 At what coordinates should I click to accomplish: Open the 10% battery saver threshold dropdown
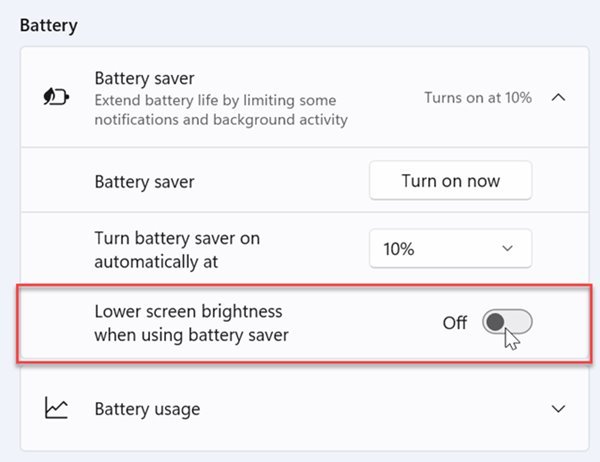(x=450, y=248)
